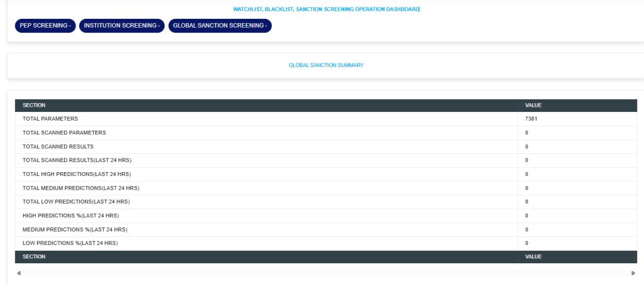Click High Predictions % (Last 24 Hrs) row

click(70, 216)
